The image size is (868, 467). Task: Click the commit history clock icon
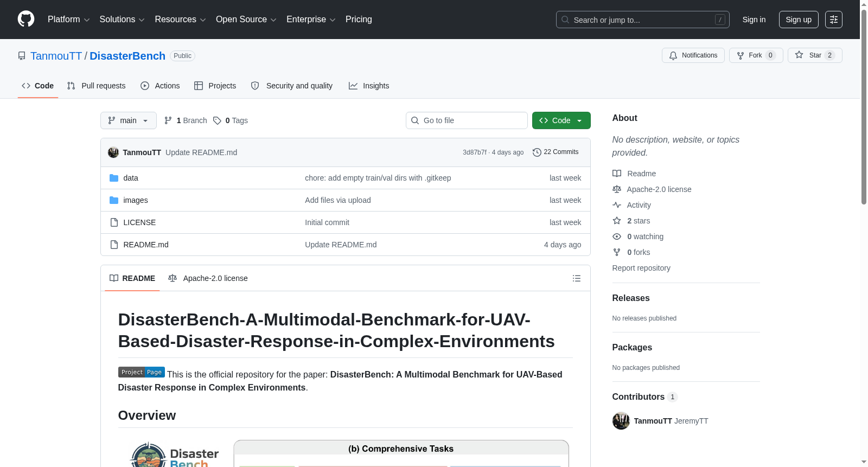point(537,152)
